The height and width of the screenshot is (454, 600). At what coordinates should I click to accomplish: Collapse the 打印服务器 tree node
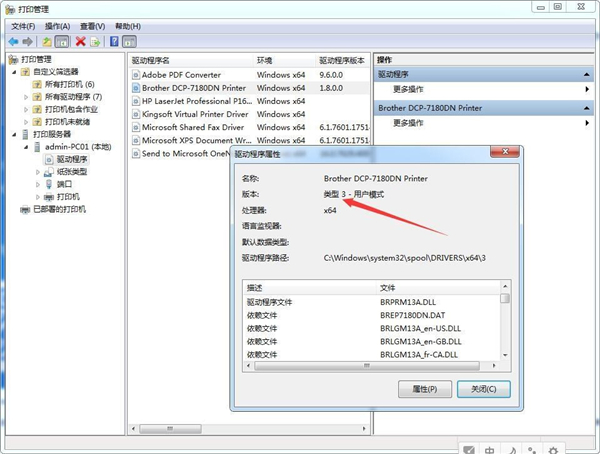14,134
